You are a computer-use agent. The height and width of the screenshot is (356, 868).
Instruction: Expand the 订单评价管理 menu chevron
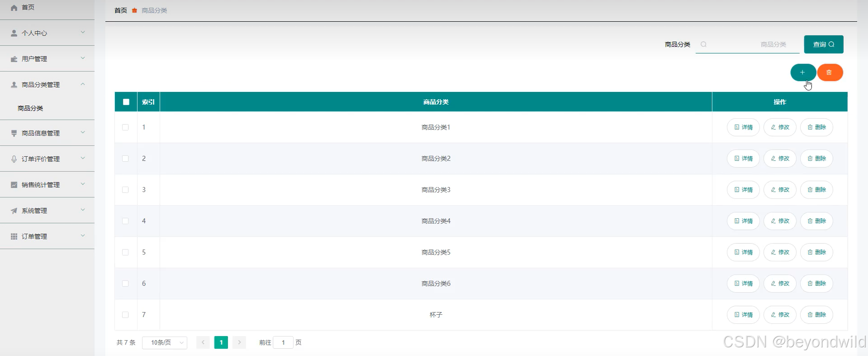[83, 158]
